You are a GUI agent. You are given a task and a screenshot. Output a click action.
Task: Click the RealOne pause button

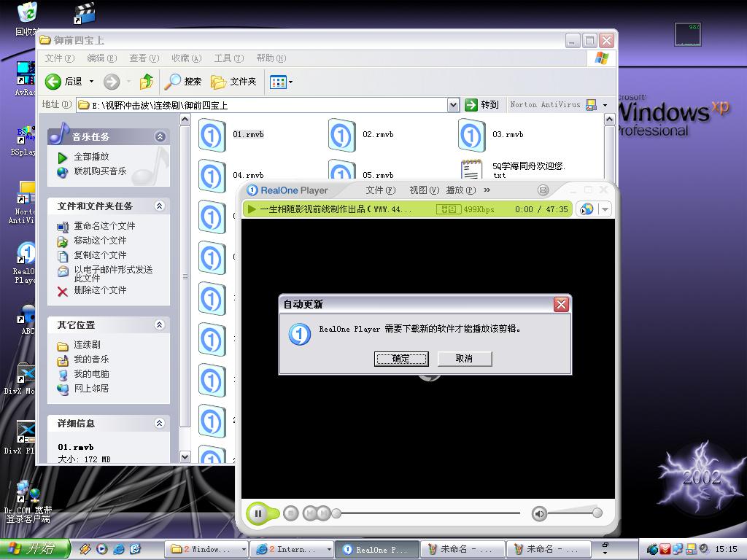pyautogui.click(x=258, y=513)
